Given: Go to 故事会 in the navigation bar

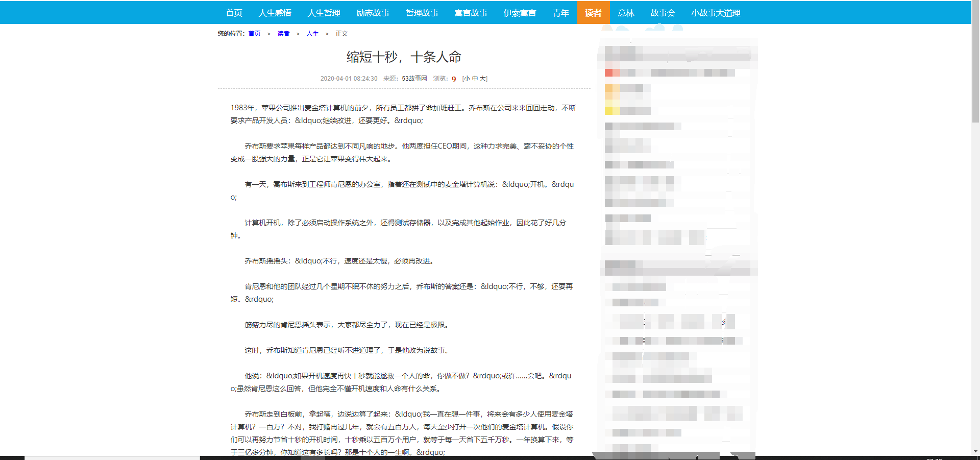Looking at the screenshot, I should coord(663,13).
